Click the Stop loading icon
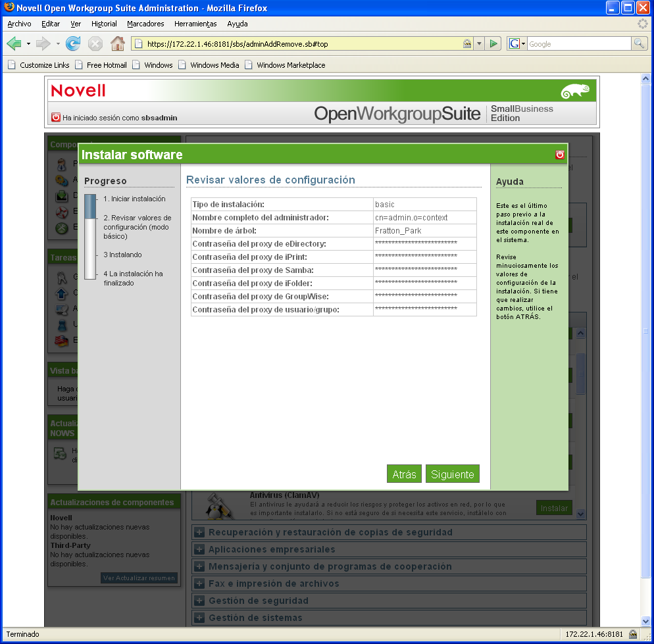 click(95, 43)
